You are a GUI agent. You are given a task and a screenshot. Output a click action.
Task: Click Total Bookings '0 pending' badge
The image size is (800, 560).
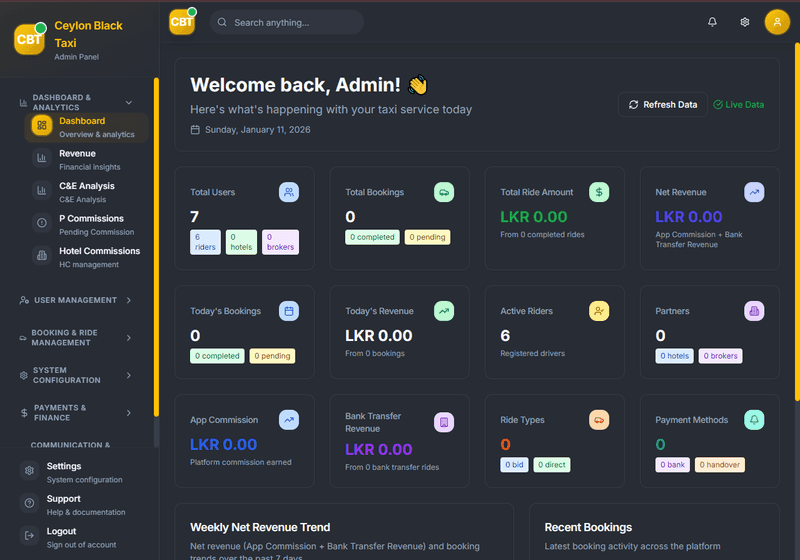[x=428, y=237]
